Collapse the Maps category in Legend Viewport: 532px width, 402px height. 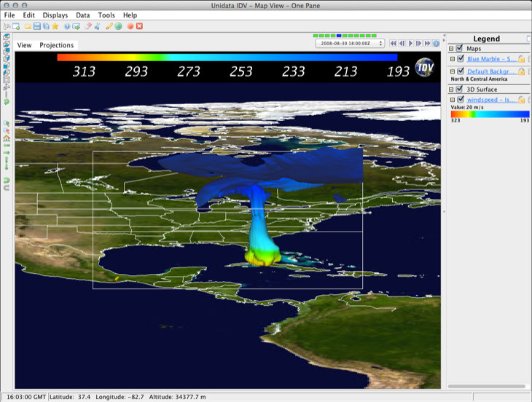point(451,49)
